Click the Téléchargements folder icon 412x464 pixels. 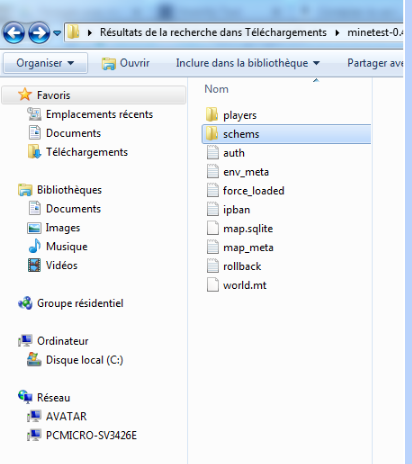(x=34, y=152)
